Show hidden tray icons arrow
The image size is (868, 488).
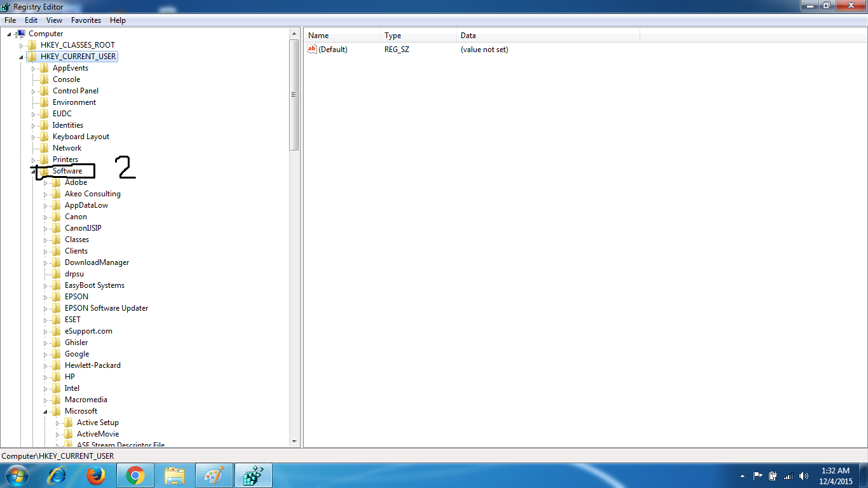tap(742, 475)
